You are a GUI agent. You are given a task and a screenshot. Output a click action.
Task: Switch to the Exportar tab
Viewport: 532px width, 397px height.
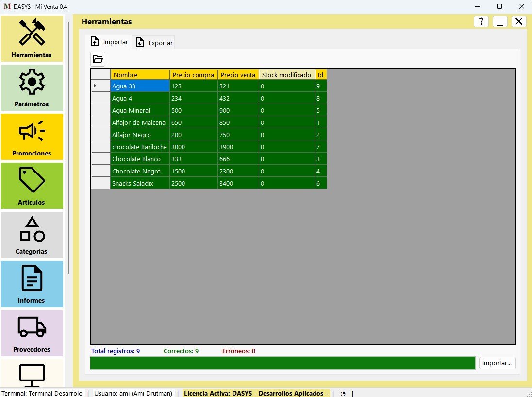[x=154, y=43]
